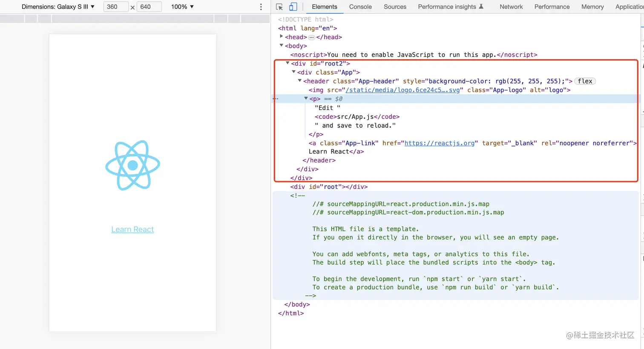Click the width field showing 360
The width and height of the screenshot is (644, 349).
tap(116, 7)
